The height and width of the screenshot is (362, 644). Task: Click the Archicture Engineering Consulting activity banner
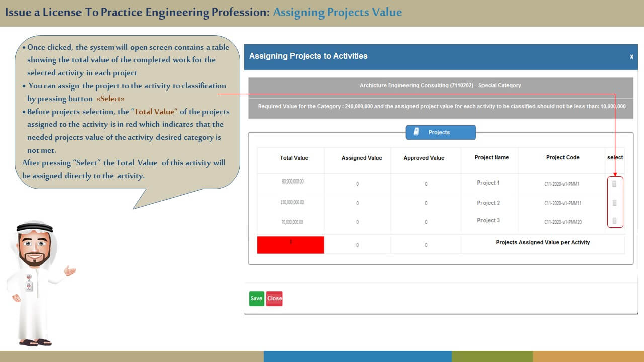tap(440, 85)
